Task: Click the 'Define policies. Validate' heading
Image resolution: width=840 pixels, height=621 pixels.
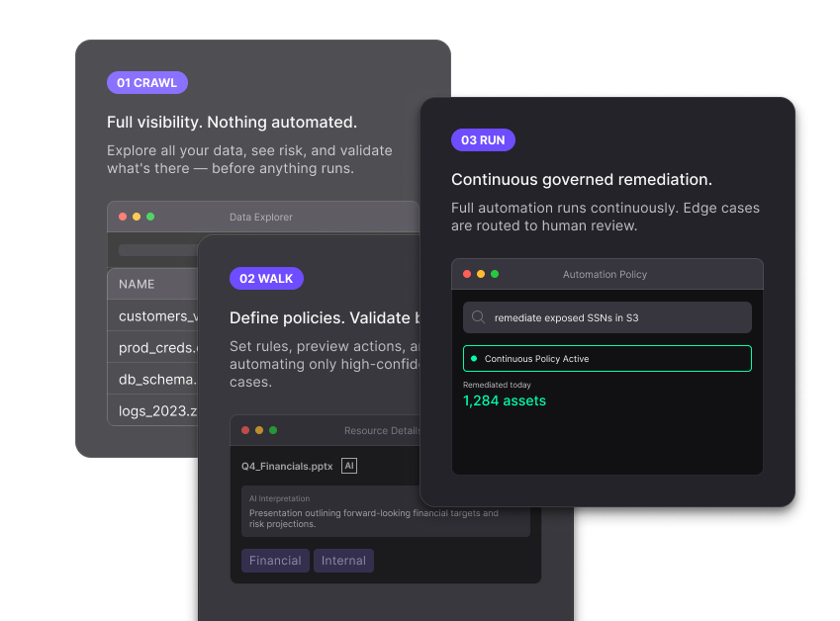Action: 325,318
